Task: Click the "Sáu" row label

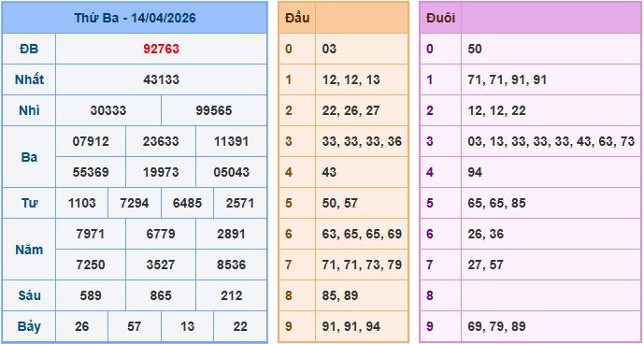Action: 29,295
